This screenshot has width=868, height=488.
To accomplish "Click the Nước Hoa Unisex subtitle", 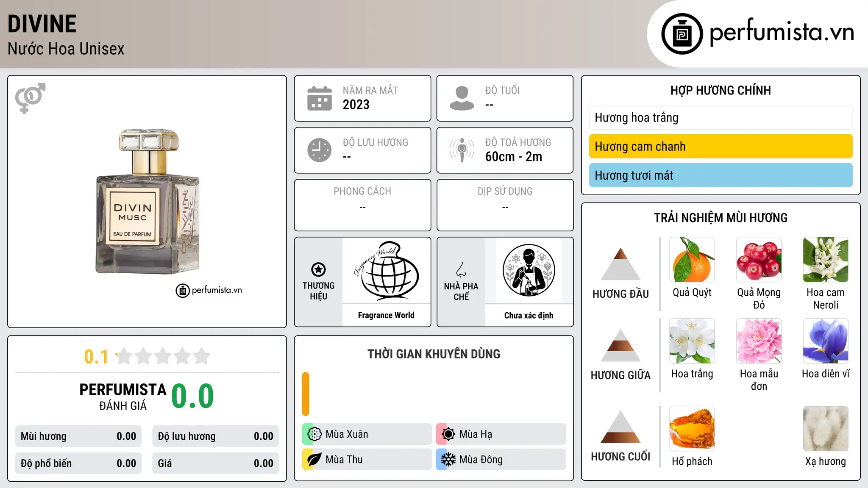I will pos(66,49).
